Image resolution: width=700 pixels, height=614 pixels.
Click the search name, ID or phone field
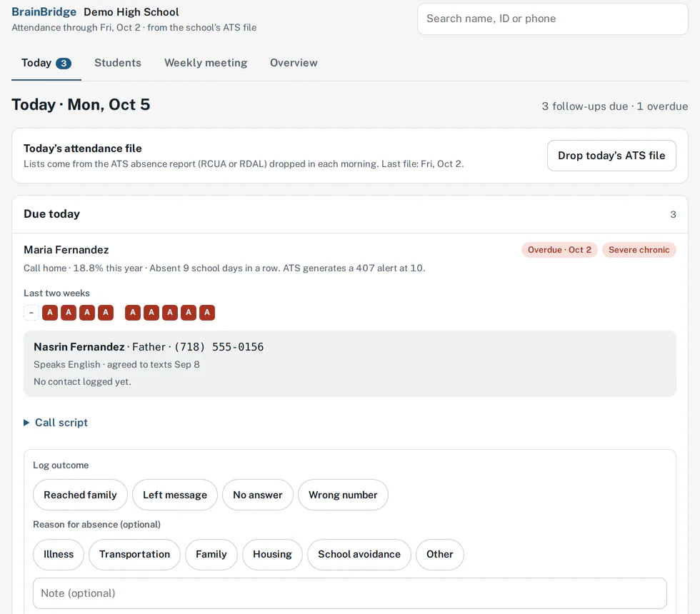tap(552, 19)
